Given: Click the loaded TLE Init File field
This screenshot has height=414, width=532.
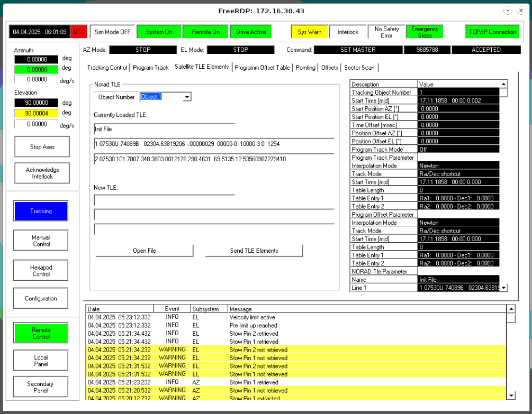Looking at the screenshot, I should point(165,129).
